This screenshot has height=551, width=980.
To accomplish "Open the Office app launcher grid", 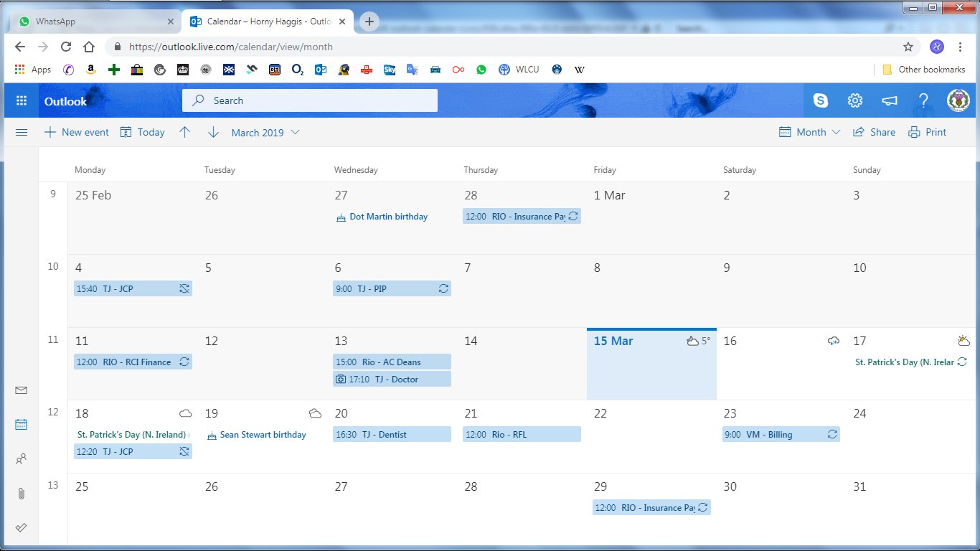I will point(21,100).
